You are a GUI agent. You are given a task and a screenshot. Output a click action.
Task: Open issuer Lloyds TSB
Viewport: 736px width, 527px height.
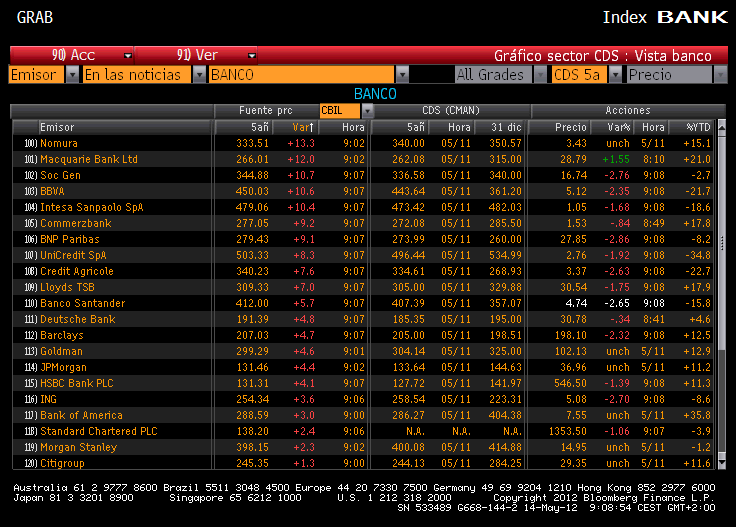pos(67,287)
